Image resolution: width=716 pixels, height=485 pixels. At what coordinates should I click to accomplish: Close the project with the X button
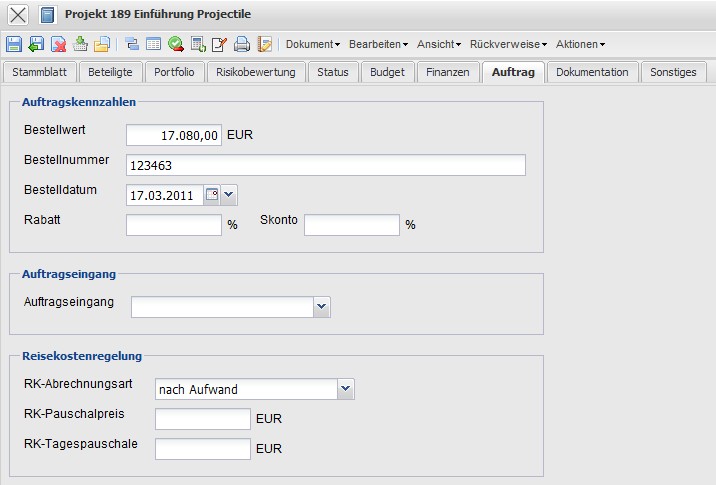[17, 15]
